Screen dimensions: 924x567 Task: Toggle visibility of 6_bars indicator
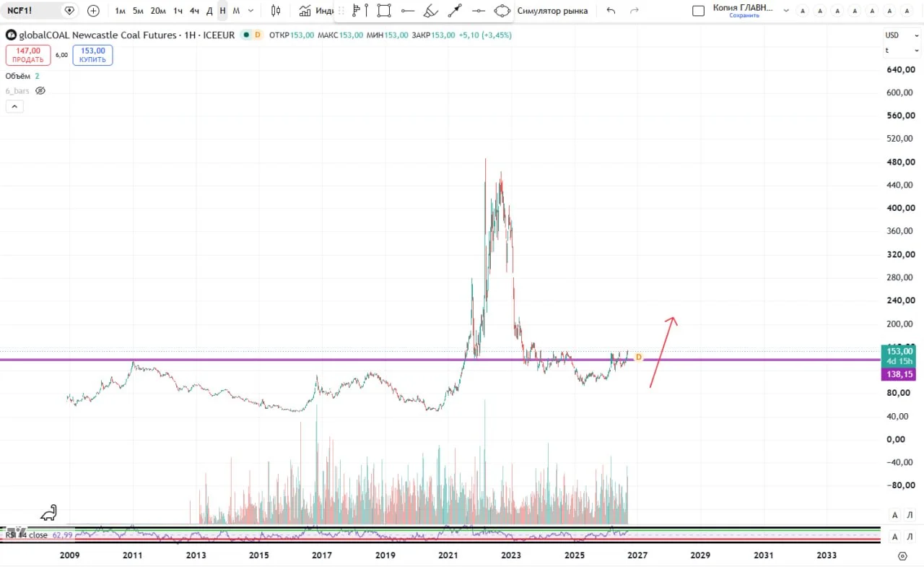click(x=40, y=91)
